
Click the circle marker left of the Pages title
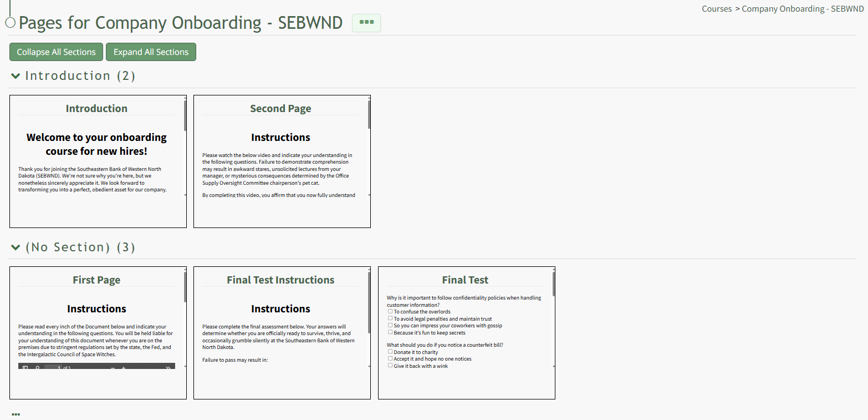tap(10, 23)
